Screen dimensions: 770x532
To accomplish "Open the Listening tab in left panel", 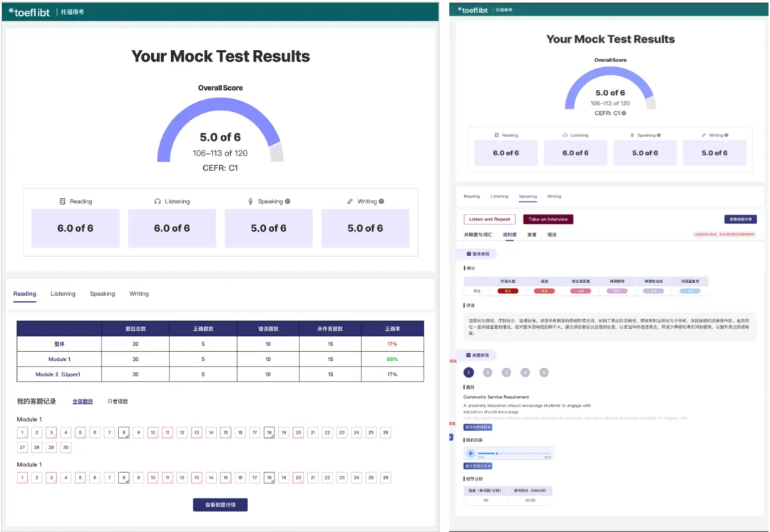I will [63, 294].
